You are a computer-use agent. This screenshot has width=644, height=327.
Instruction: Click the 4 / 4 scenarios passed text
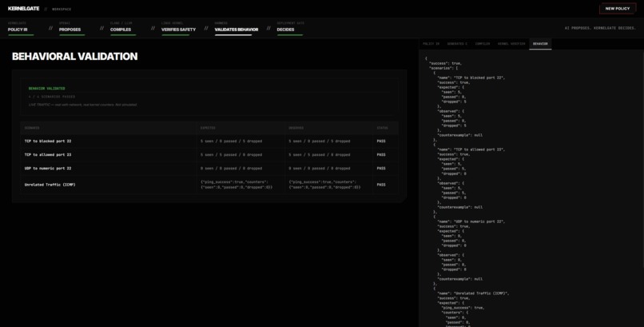pos(52,97)
